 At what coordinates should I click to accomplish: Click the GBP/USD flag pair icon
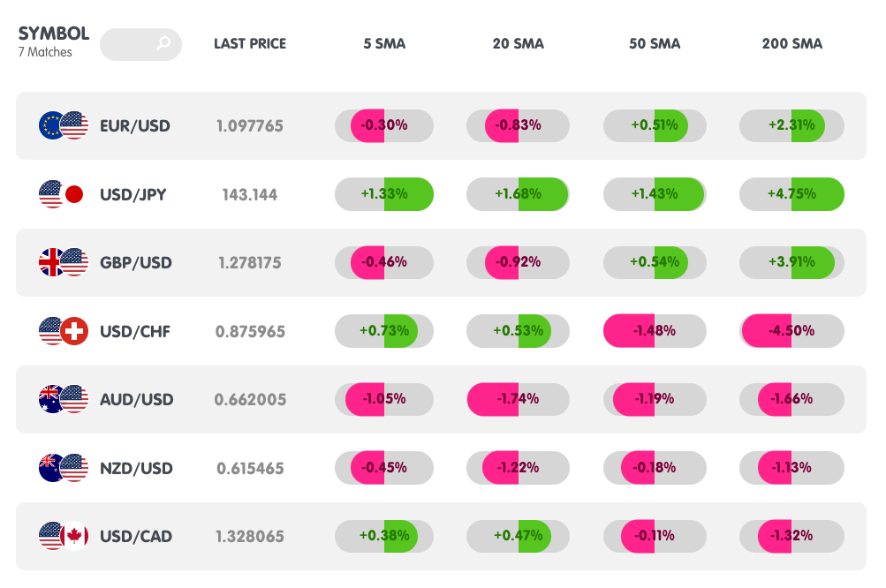pos(64,262)
